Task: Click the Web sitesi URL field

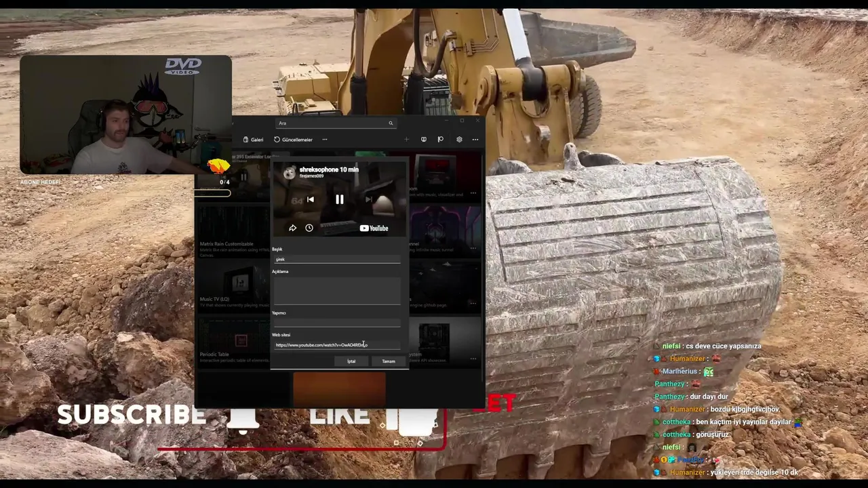Action: point(336,344)
